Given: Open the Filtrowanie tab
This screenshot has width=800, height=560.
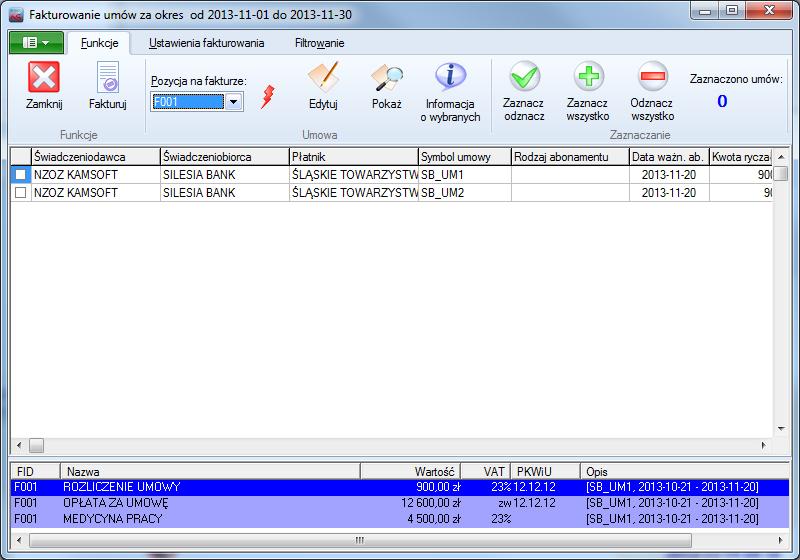Looking at the screenshot, I should 319,43.
